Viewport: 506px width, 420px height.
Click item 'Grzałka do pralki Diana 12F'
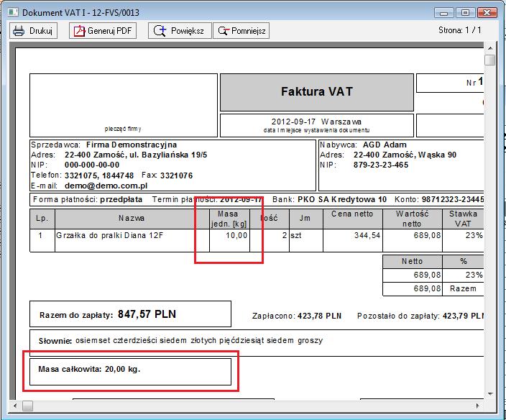(110, 235)
